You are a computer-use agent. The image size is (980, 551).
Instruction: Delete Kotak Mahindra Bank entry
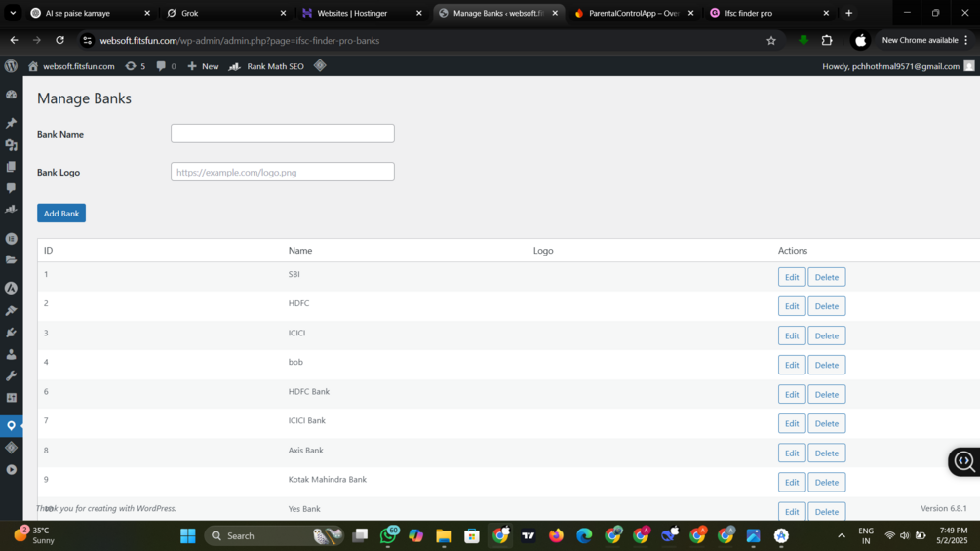[826, 483]
